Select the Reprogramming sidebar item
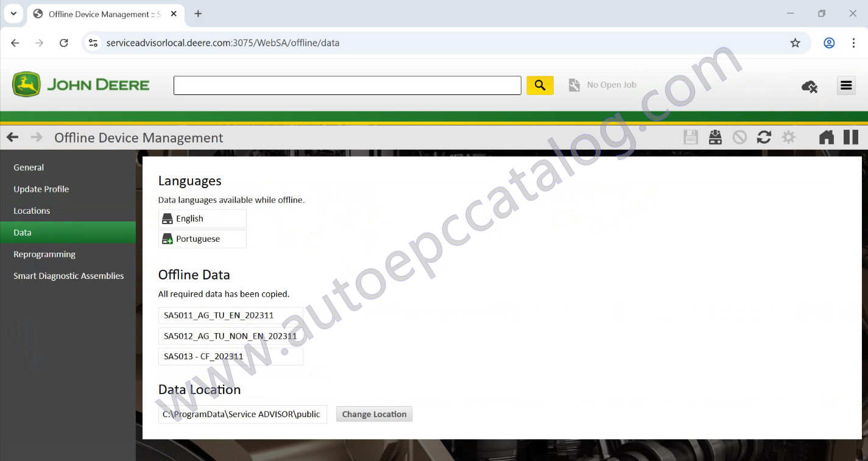 (x=44, y=254)
